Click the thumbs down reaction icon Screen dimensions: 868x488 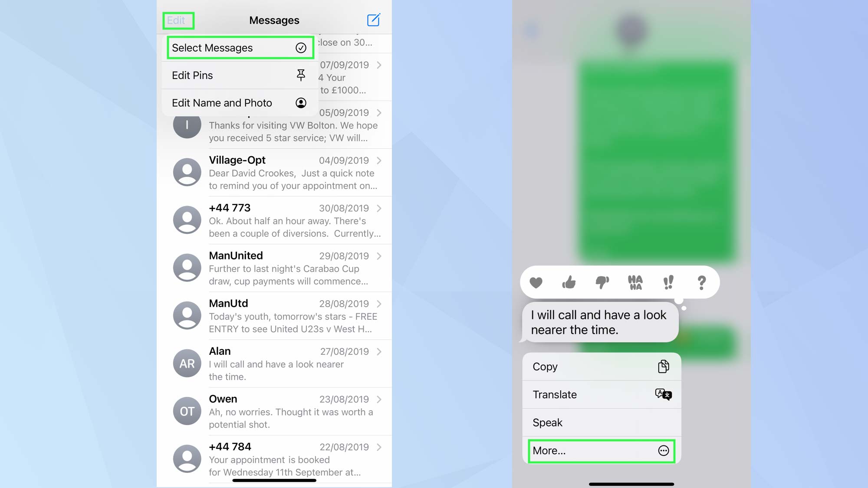tap(602, 282)
